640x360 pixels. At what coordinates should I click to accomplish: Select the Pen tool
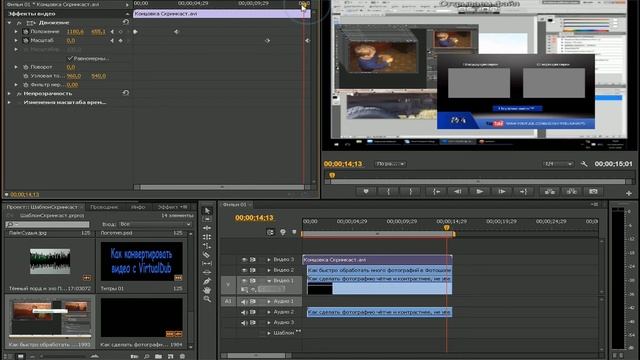coord(207,281)
